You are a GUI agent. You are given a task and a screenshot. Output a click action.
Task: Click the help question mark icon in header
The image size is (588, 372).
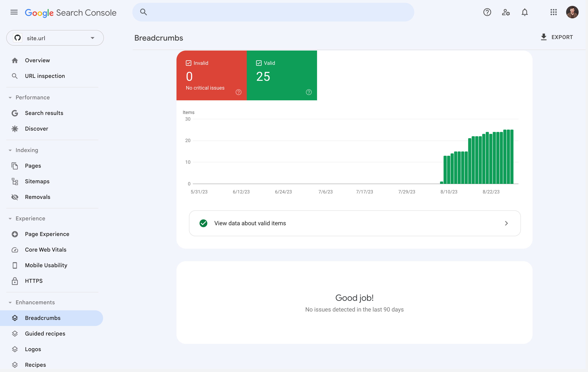(487, 12)
